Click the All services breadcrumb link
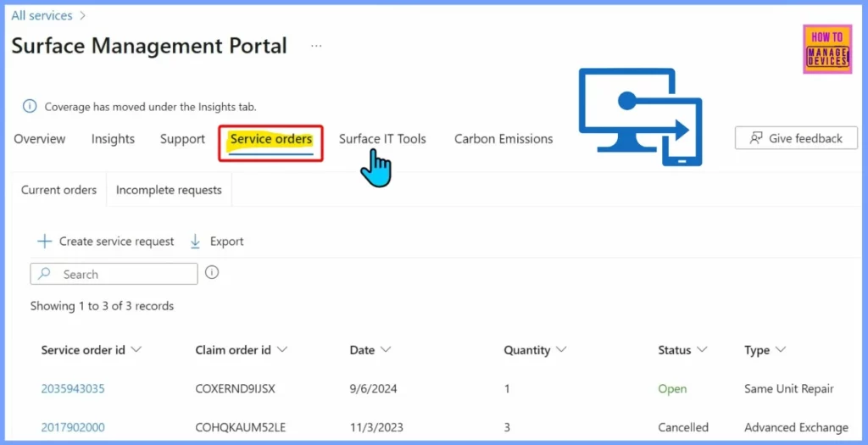868x445 pixels. click(42, 15)
